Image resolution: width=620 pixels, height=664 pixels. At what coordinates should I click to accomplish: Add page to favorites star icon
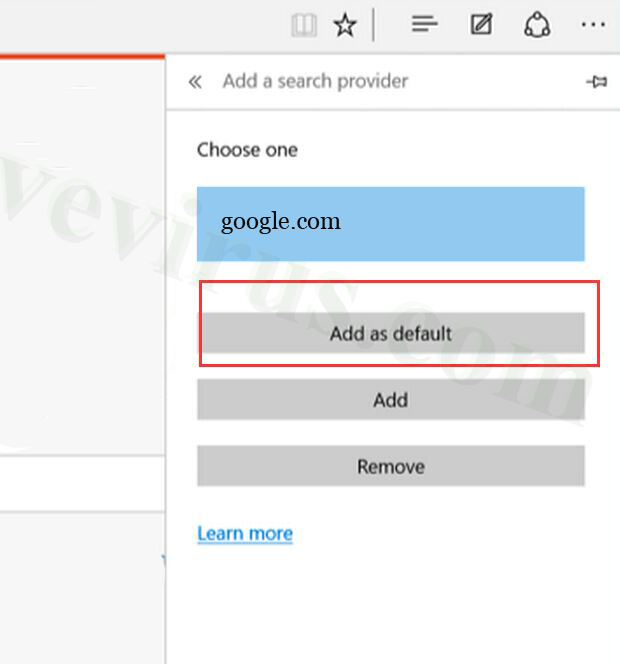coord(345,25)
